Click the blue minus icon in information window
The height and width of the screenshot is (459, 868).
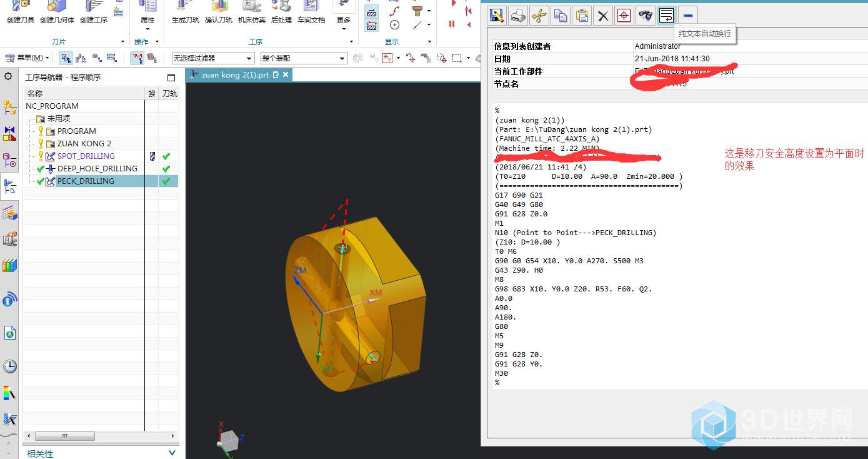[687, 16]
